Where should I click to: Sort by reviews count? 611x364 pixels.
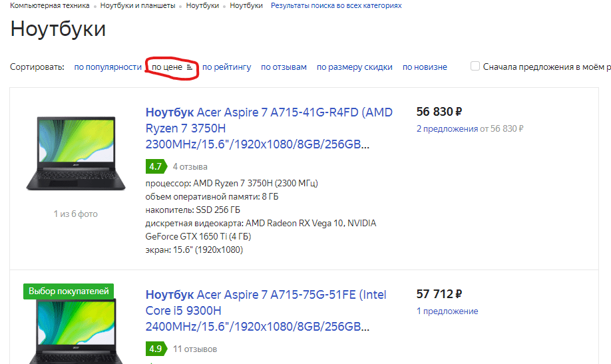[284, 67]
